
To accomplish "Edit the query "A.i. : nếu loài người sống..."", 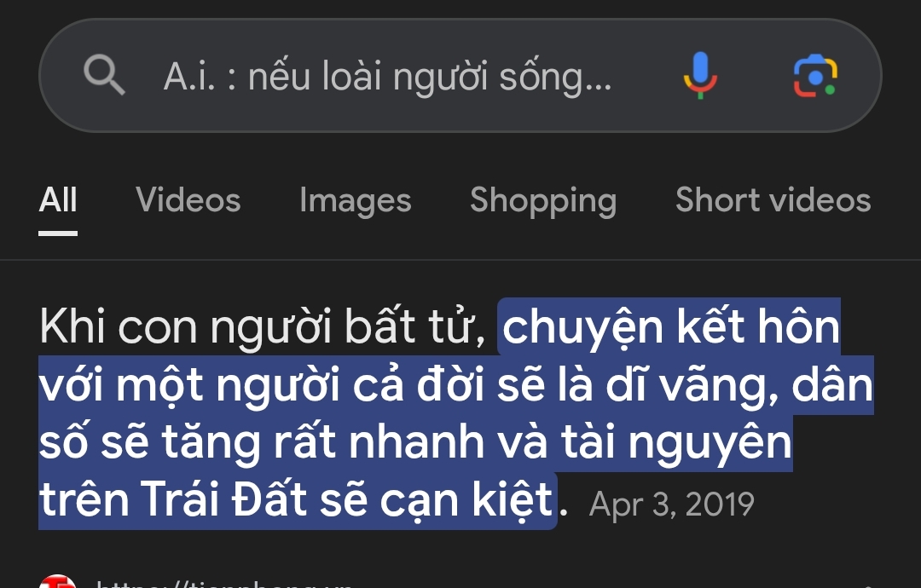I will click(x=387, y=77).
